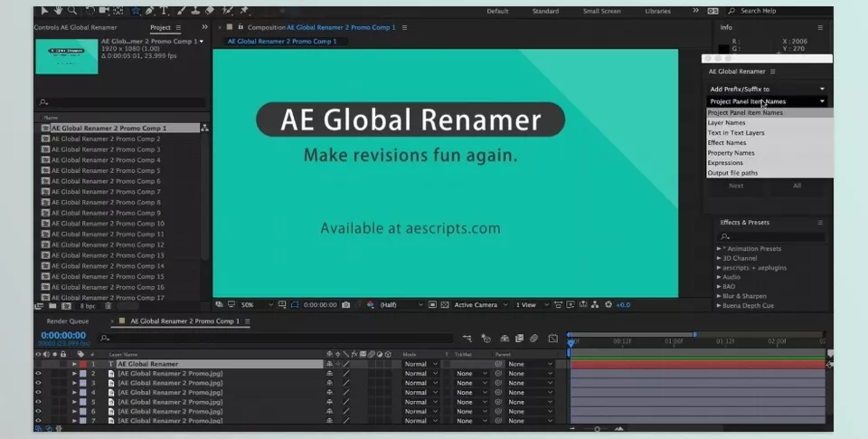Toggle mask and shape path visibility

pos(295,305)
